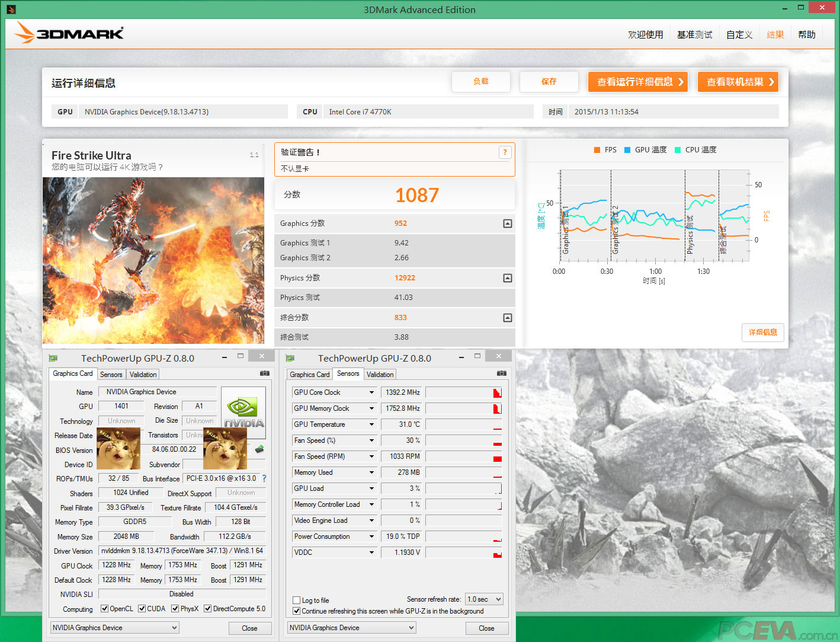Disable continue refreshing in background option

pyautogui.click(x=296, y=611)
